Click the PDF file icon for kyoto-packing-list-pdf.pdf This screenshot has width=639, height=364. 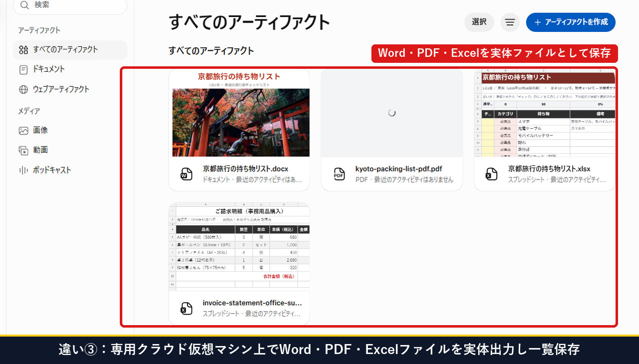[339, 174]
